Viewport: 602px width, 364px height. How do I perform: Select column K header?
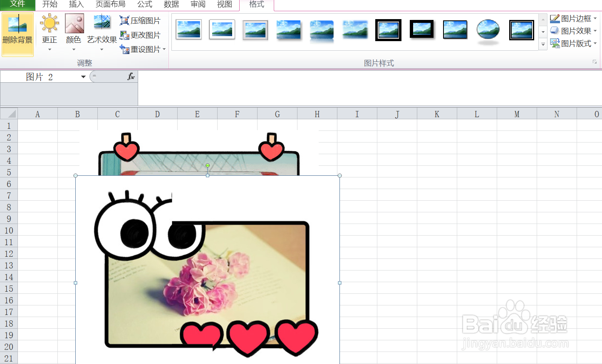tap(437, 114)
